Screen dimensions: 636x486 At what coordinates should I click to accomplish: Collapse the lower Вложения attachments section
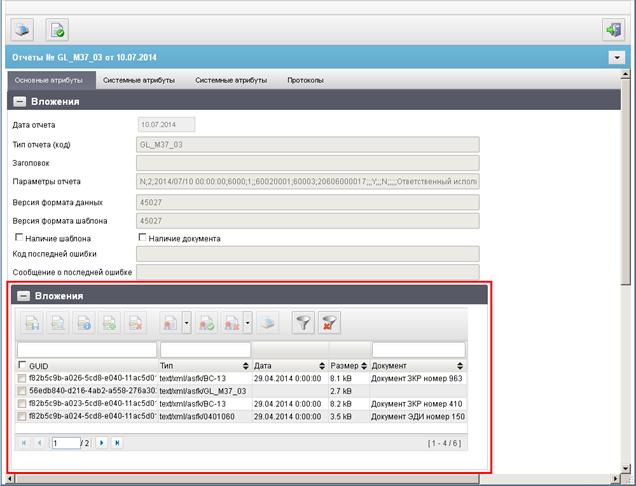tap(23, 296)
